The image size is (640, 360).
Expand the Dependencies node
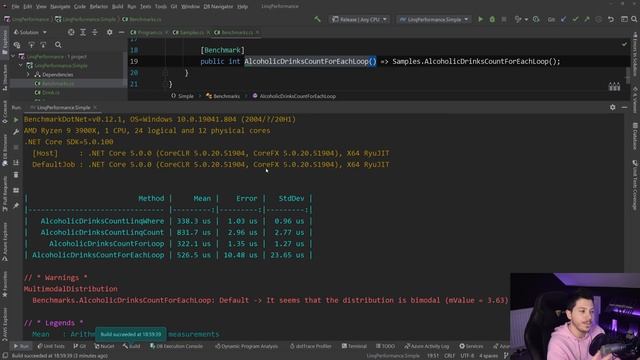click(x=28, y=75)
